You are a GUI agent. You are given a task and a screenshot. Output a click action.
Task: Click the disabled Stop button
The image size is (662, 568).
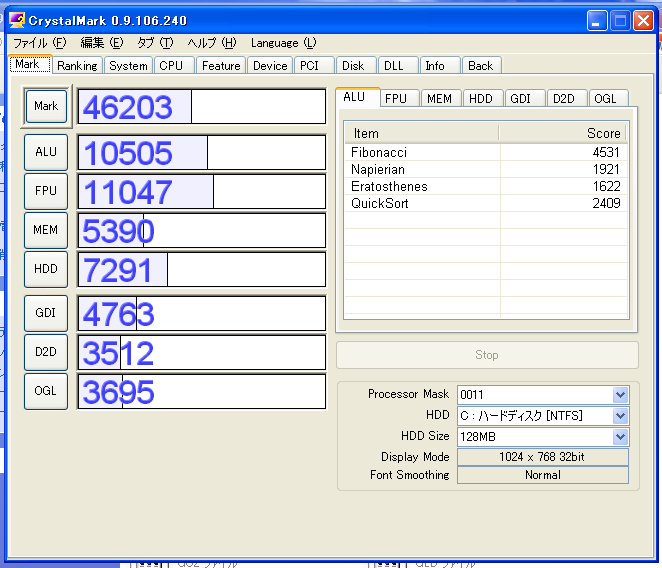pos(487,355)
